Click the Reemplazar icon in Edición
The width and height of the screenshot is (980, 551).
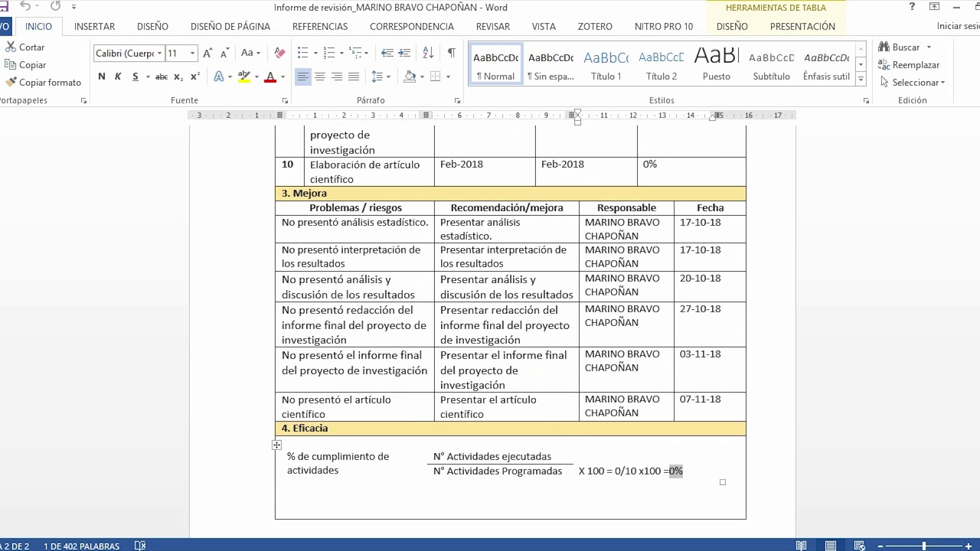[x=884, y=65]
